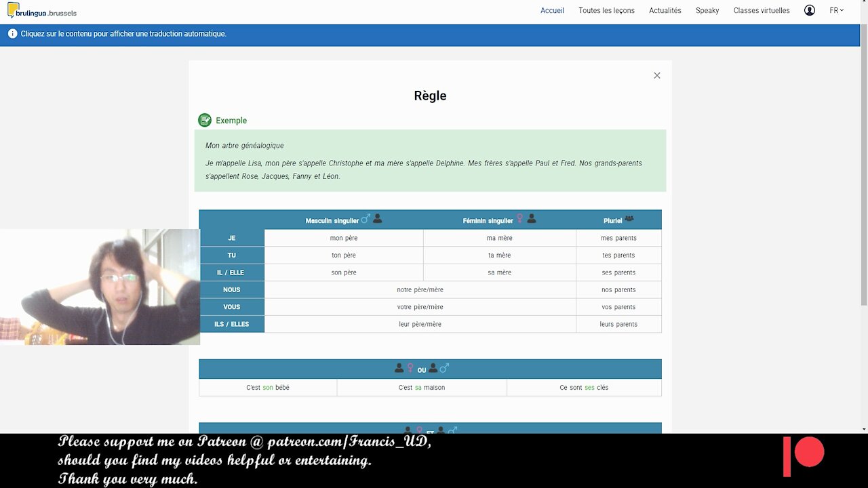Click the 'Ce sont ses clés' cell

point(584,388)
